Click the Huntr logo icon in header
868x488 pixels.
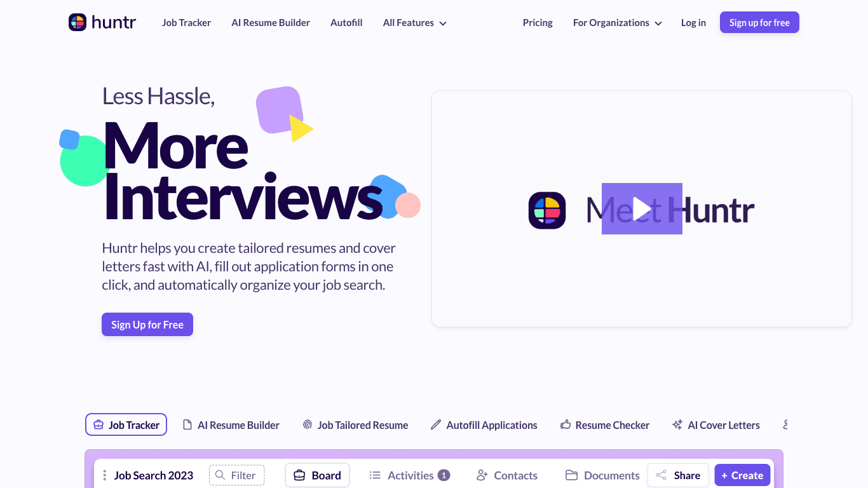click(77, 22)
